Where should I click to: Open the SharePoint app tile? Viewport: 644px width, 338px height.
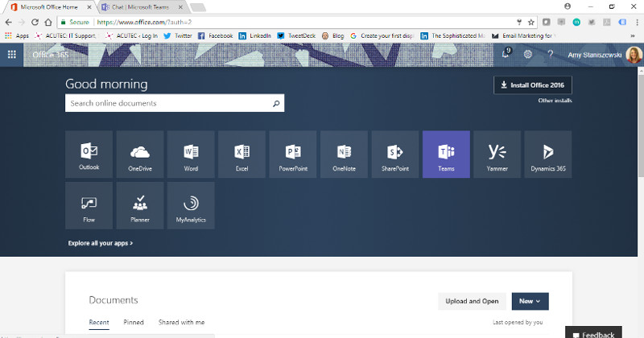pyautogui.click(x=395, y=154)
